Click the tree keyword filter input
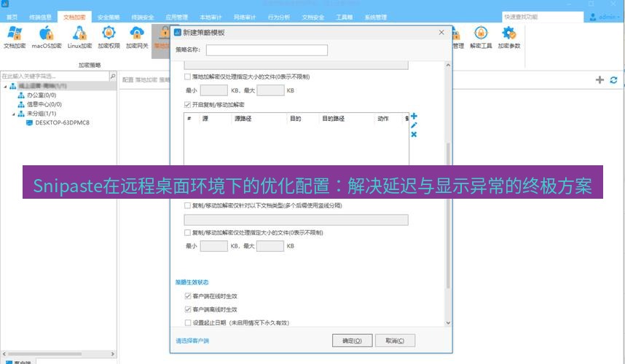625x364 pixels. [55, 76]
